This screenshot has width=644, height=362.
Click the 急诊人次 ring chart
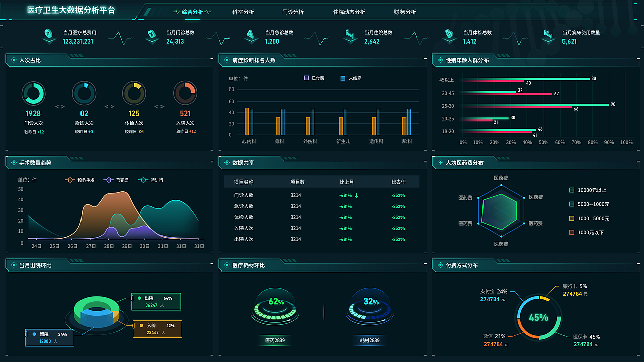pos(84,94)
